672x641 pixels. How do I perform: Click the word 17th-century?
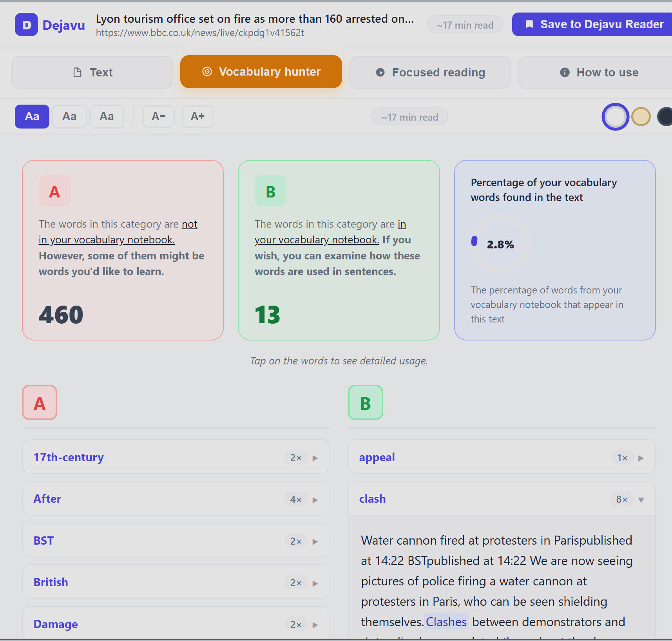69,457
